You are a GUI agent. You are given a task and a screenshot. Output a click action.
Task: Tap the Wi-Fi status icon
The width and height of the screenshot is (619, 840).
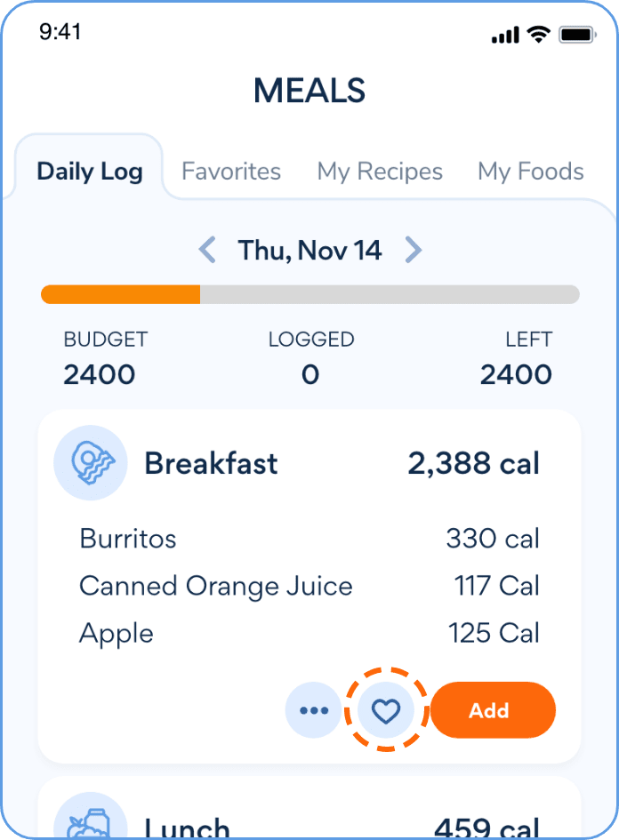pyautogui.click(x=538, y=35)
